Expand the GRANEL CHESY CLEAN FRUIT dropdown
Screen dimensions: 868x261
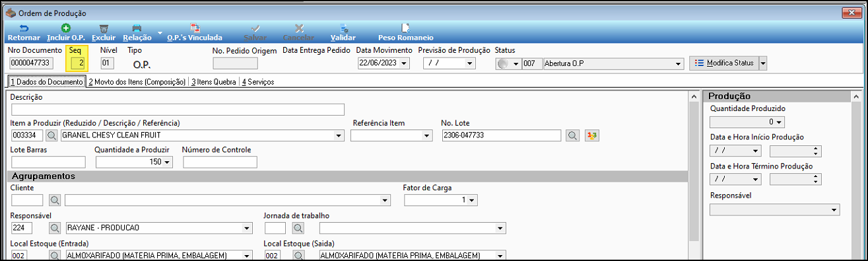[339, 135]
